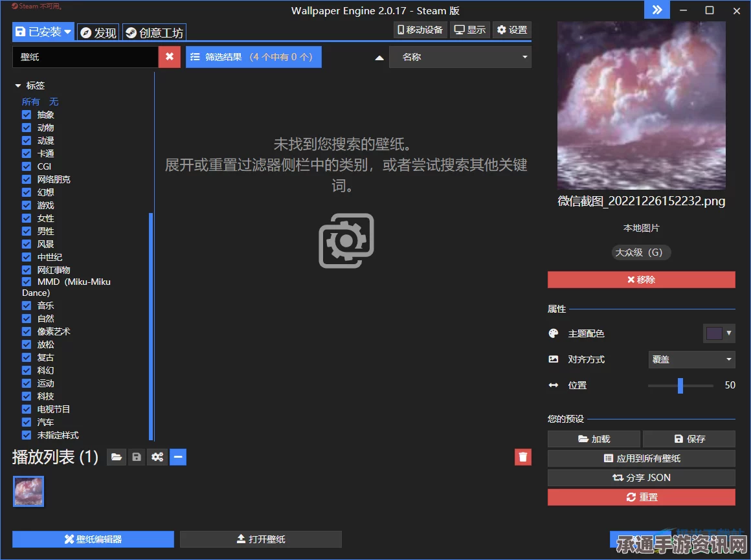The image size is (751, 560).
Task: Open the 主题配色 color dropdown arrow
Action: tap(729, 333)
